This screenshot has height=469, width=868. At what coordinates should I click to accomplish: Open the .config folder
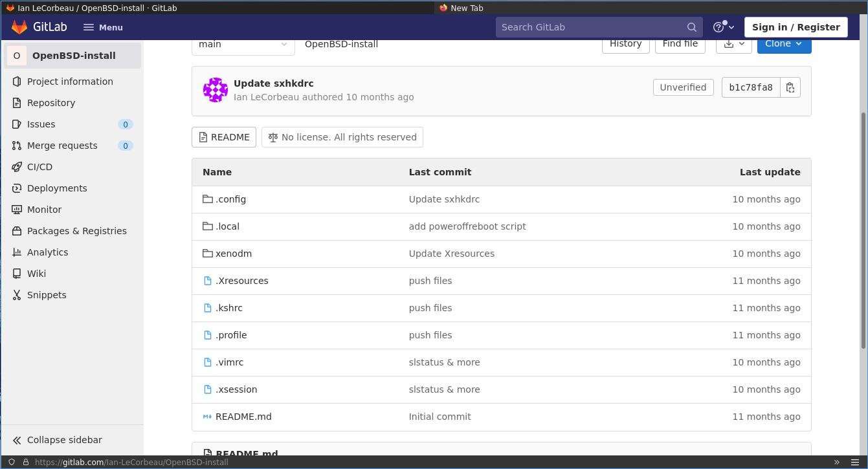[231, 199]
